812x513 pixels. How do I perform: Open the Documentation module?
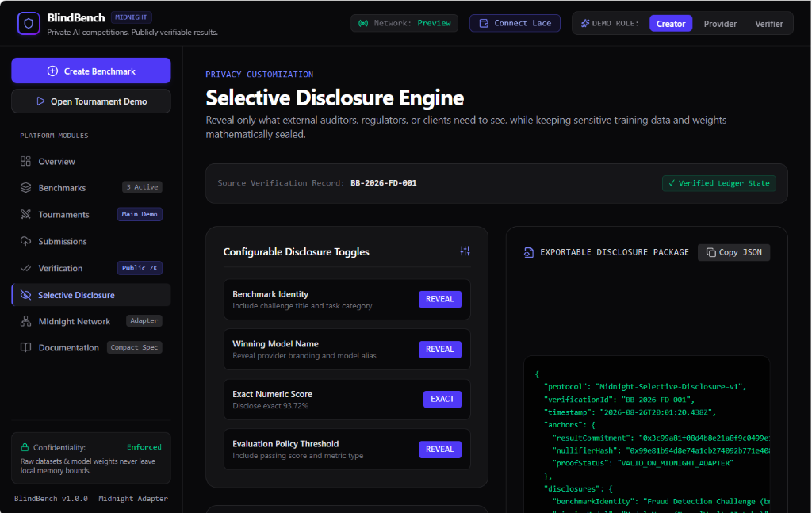click(91, 347)
